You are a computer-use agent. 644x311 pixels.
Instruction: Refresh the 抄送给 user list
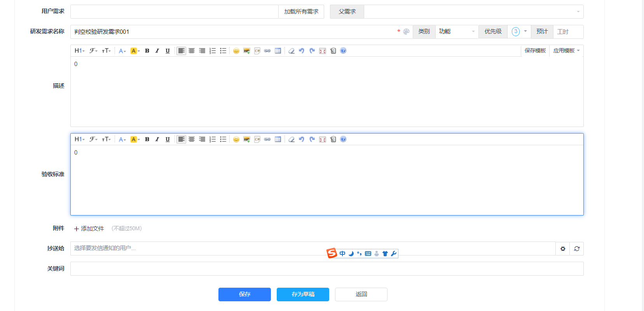577,248
